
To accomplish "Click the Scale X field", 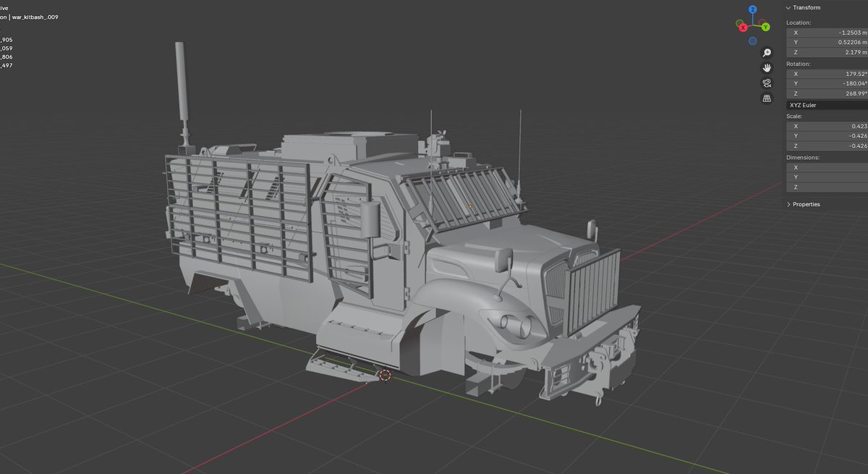I will pos(827,126).
